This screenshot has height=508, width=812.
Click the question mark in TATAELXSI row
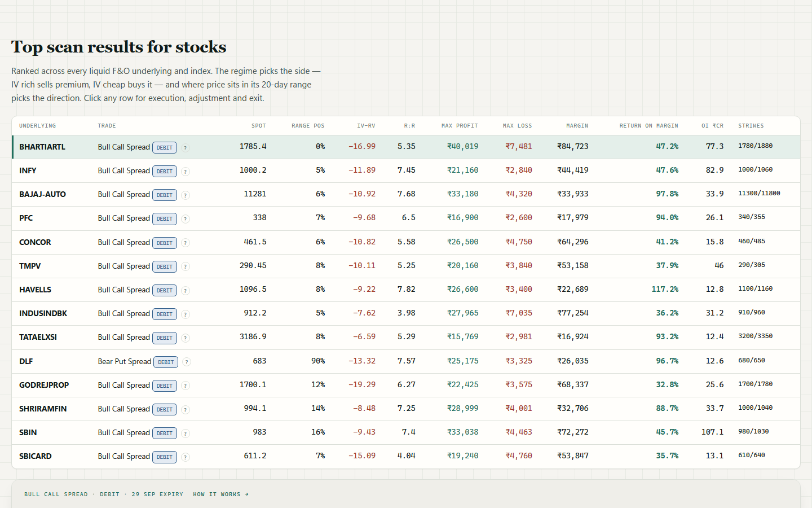(x=186, y=338)
